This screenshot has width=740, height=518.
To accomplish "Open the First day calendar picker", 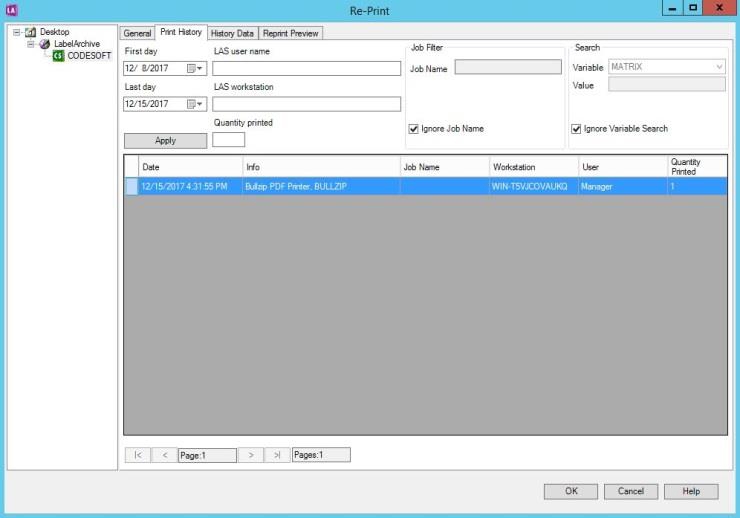I will [x=195, y=68].
